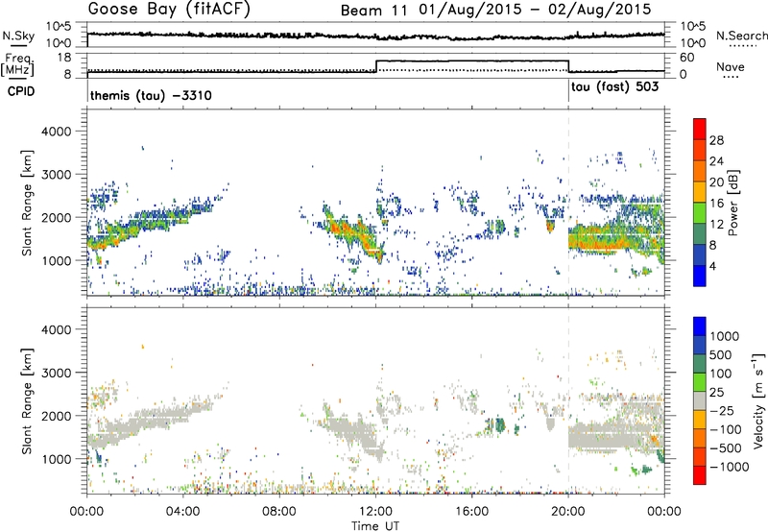Screen dimensions: 768x532
Task: Select the 'themis (tau) -3310' CPID text
Action: click(151, 95)
